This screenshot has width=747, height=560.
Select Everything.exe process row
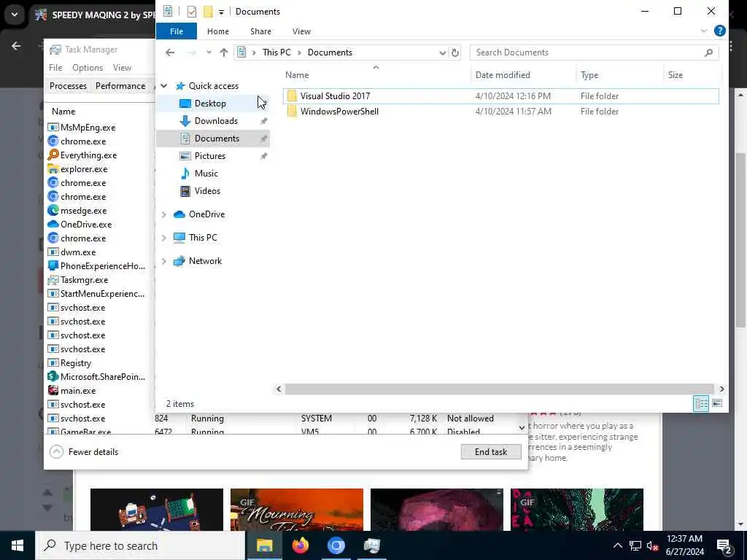point(88,155)
